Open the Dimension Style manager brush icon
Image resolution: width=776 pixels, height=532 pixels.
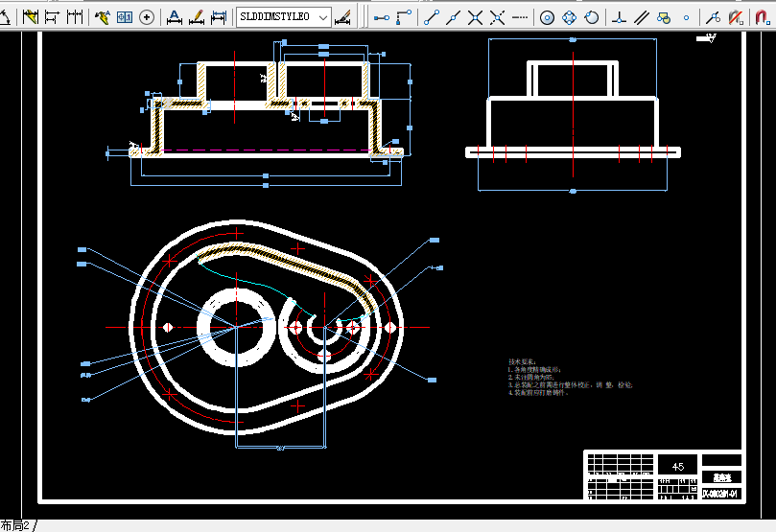(x=343, y=17)
